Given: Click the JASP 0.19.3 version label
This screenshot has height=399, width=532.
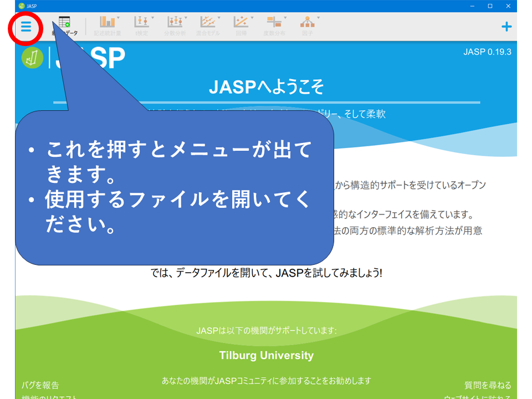Looking at the screenshot, I should click(487, 52).
